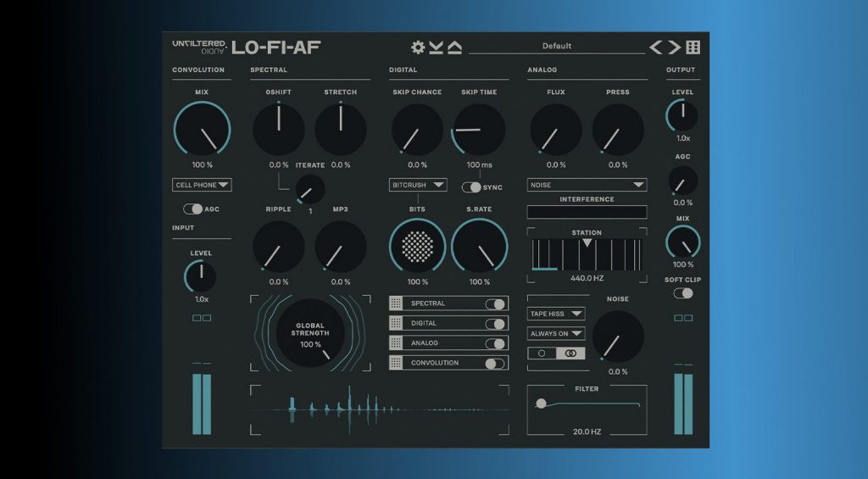Click the Output AGC knob
Viewport: 868px width, 479px height.
682,180
